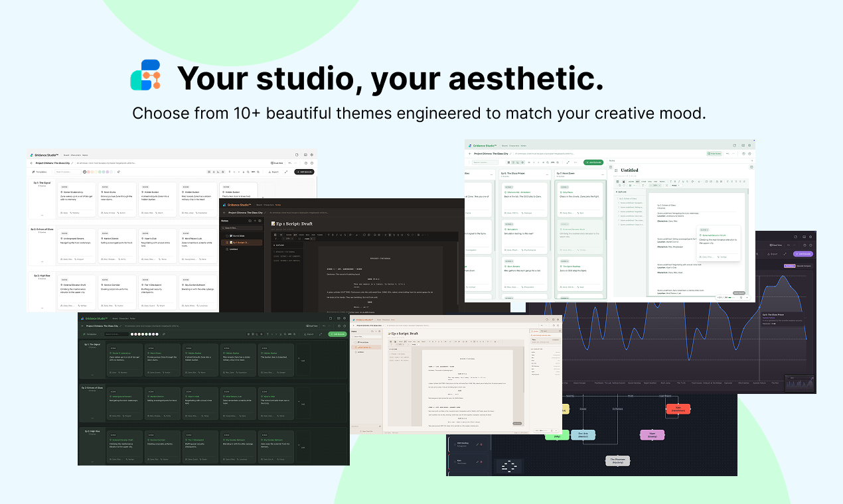Open Sky Garden Ballroom card in white window
Screen dimensions: 843x504
(x=198, y=291)
